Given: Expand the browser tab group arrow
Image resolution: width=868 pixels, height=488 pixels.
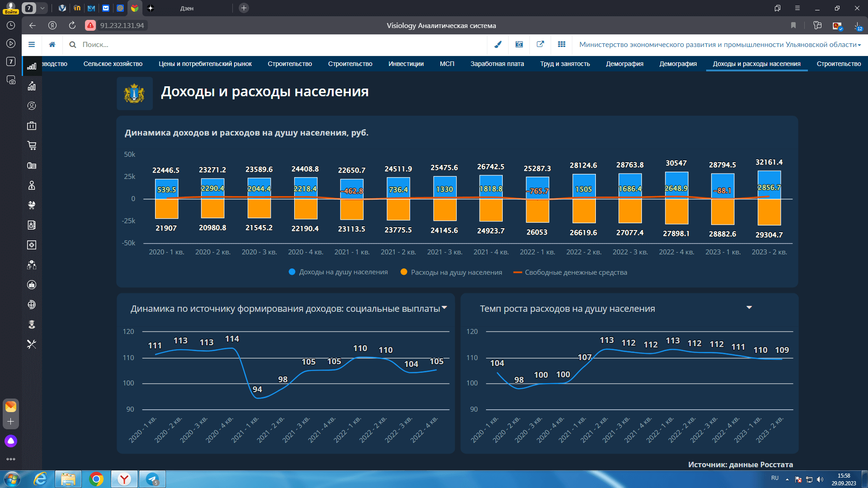Looking at the screenshot, I should click(42, 8).
